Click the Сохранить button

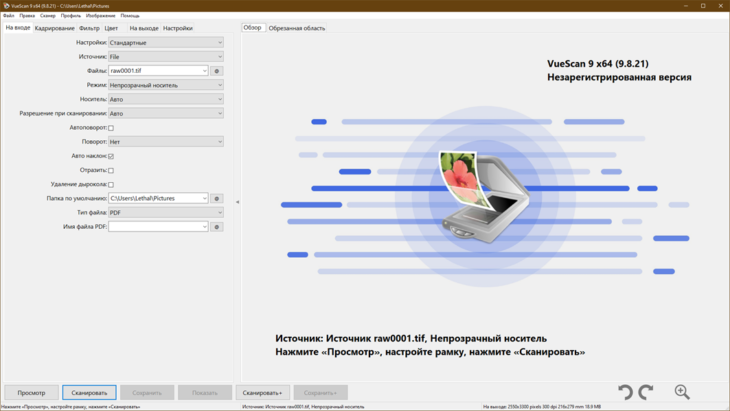(x=147, y=393)
